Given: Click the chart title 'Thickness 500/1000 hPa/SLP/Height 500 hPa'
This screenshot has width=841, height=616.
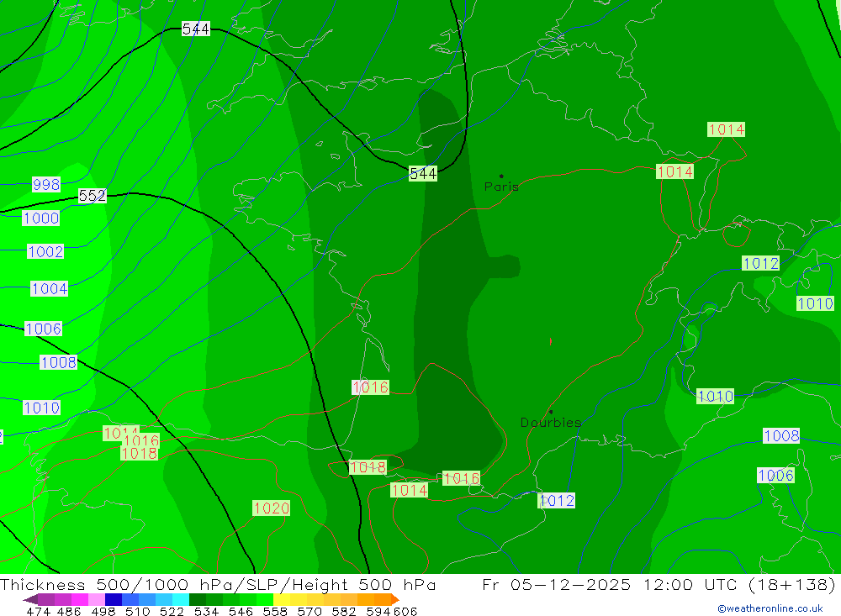Looking at the screenshot, I should (218, 585).
